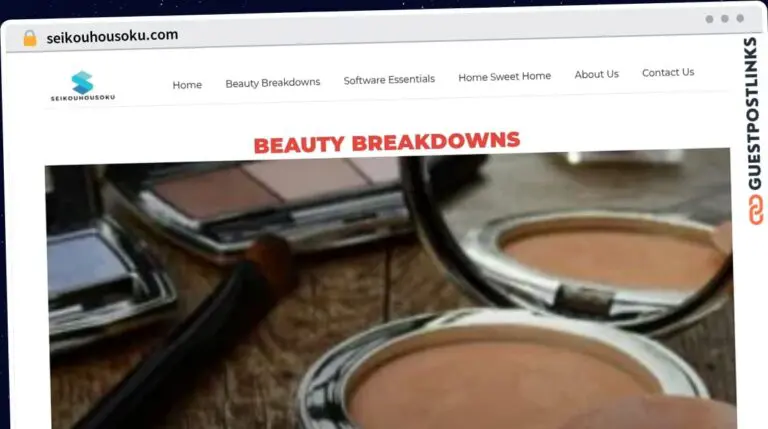
Task: Open Home Sweet Home section
Action: click(504, 76)
